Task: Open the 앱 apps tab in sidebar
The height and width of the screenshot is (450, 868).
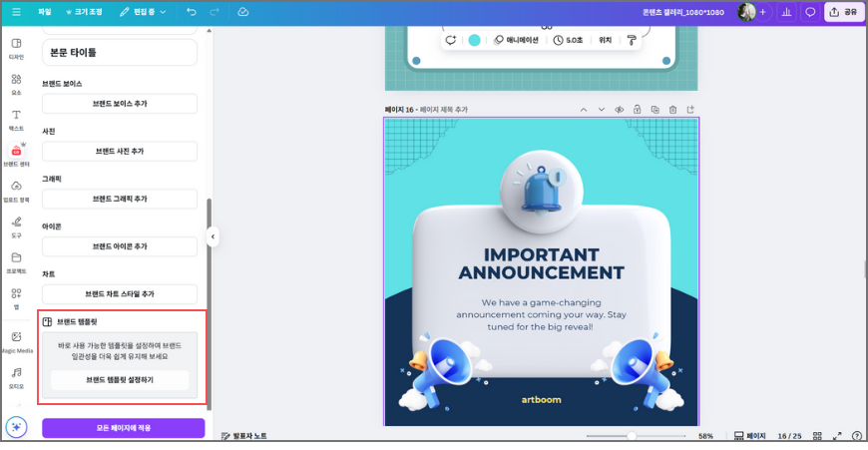Action: [x=17, y=297]
